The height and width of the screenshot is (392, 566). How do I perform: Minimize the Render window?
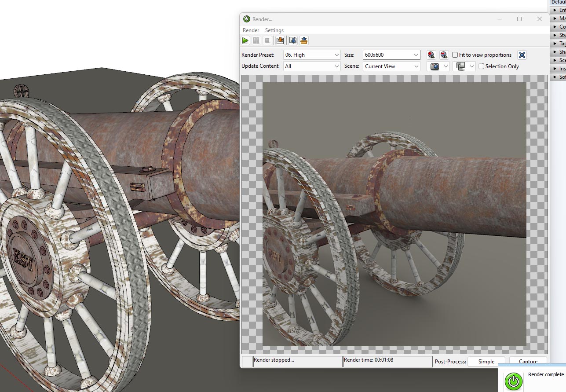(500, 19)
